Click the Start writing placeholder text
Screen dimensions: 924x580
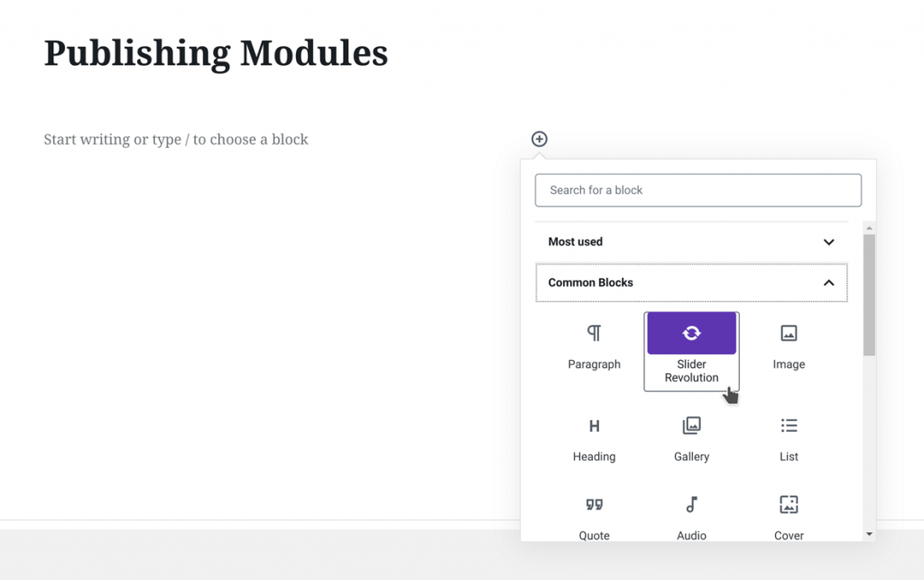pos(176,139)
